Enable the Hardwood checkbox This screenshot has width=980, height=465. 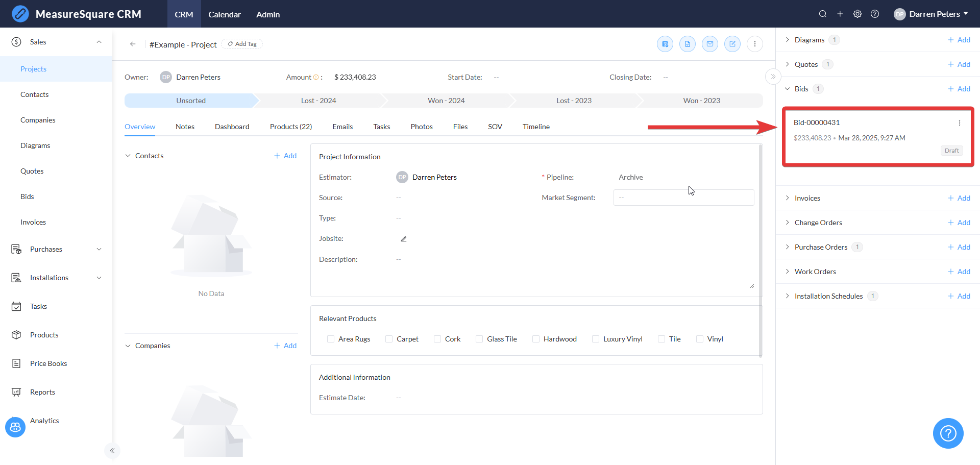(x=535, y=339)
